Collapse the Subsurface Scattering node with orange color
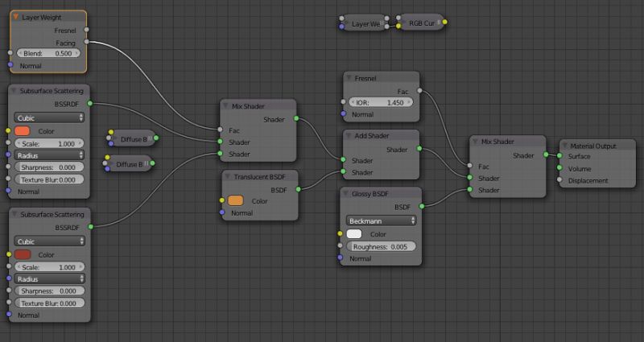Screen dimensions: 644x342 coord(14,91)
